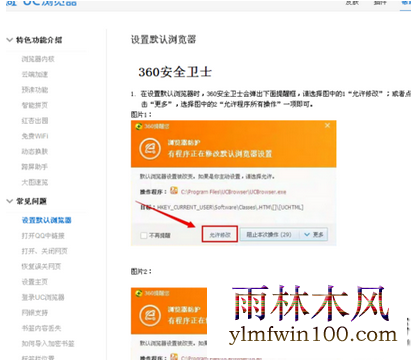Click the round protection icon in second dialog image
The width and height of the screenshot is (412, 363).
[150, 315]
